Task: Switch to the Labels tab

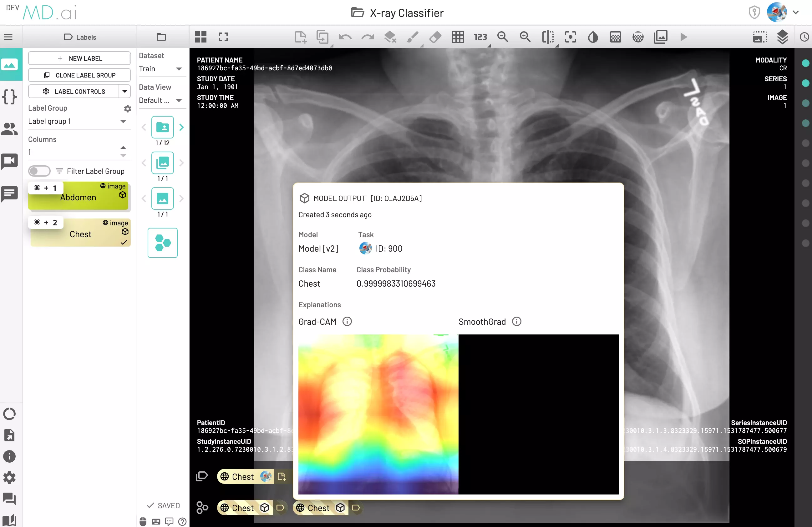Action: point(80,37)
